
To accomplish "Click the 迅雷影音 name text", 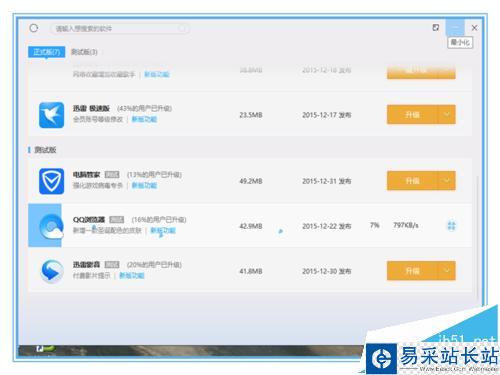I will (x=86, y=265).
